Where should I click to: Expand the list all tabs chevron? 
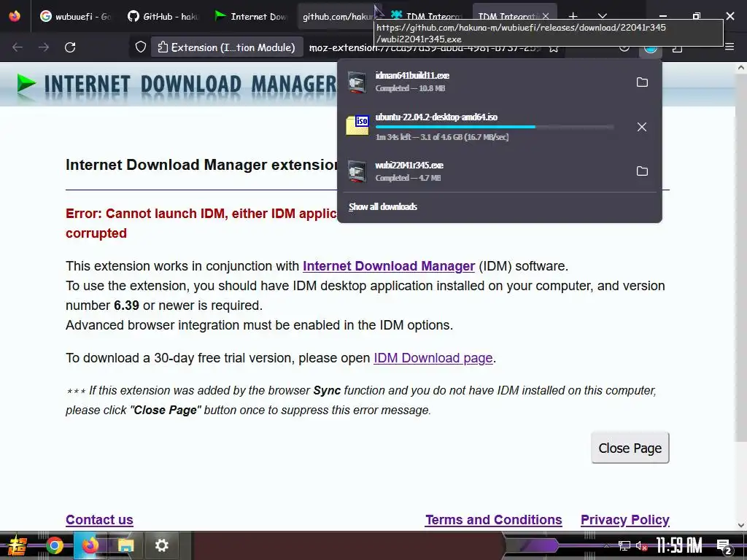click(x=603, y=16)
